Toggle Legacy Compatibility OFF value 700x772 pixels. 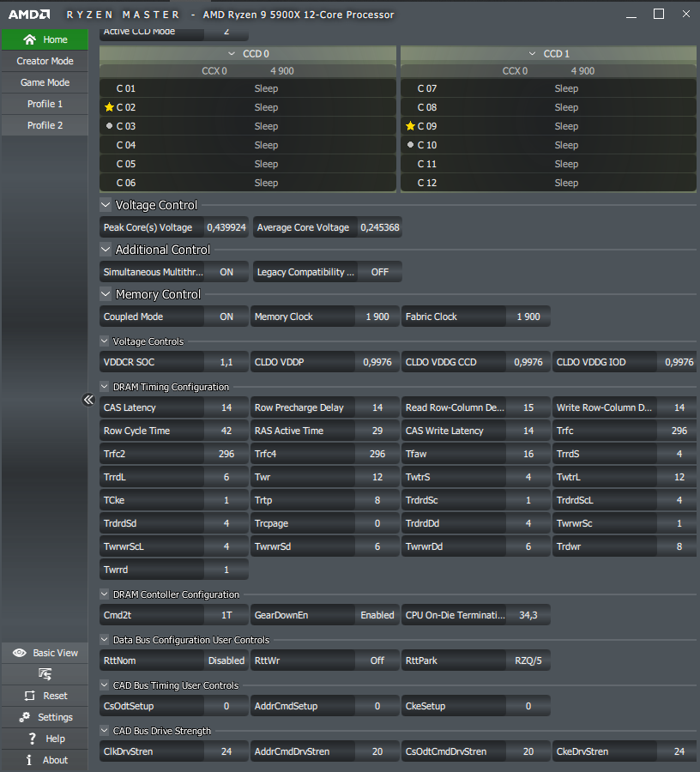(x=379, y=272)
